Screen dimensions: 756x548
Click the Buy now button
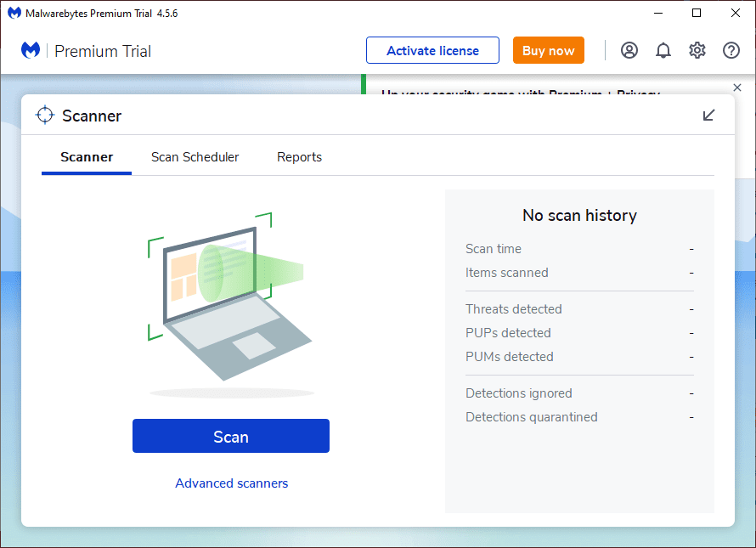click(549, 50)
